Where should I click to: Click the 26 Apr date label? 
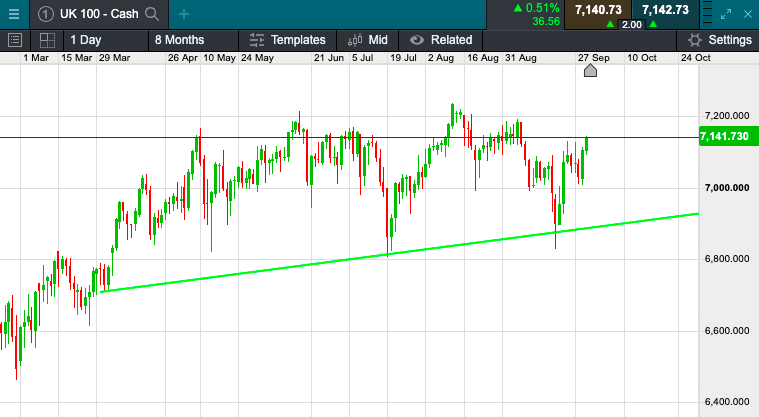tap(182, 58)
